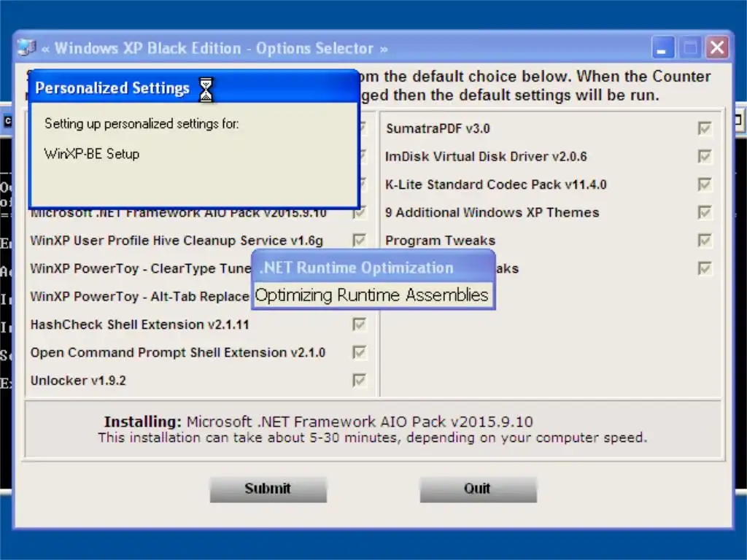Select Open Command Prompt Shell Extension label
Screen dimensions: 747x560
tap(178, 353)
